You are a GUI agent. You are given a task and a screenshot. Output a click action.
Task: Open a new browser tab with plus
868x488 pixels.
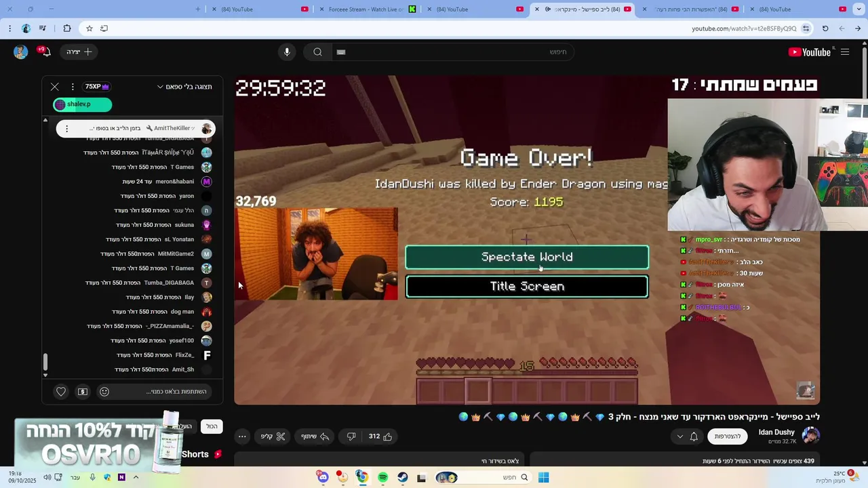coord(198,9)
